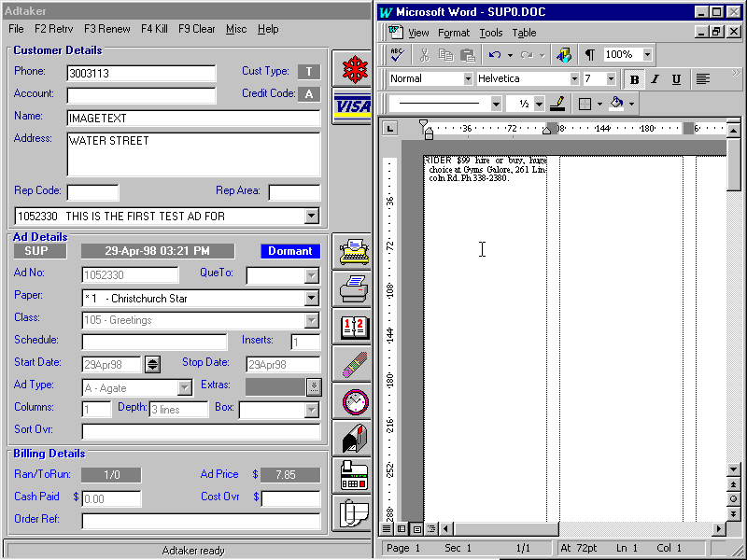Click Word vertical scrollbar down arrow
Image resolution: width=747 pixels, height=560 pixels.
(x=733, y=469)
